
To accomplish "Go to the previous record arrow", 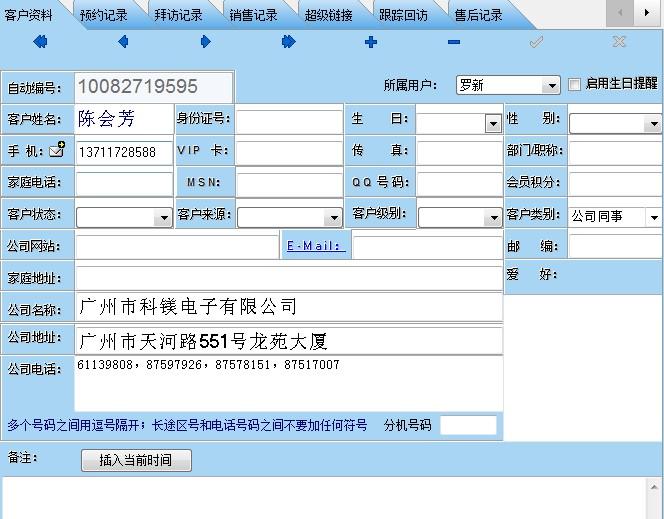I will pyautogui.click(x=123, y=42).
